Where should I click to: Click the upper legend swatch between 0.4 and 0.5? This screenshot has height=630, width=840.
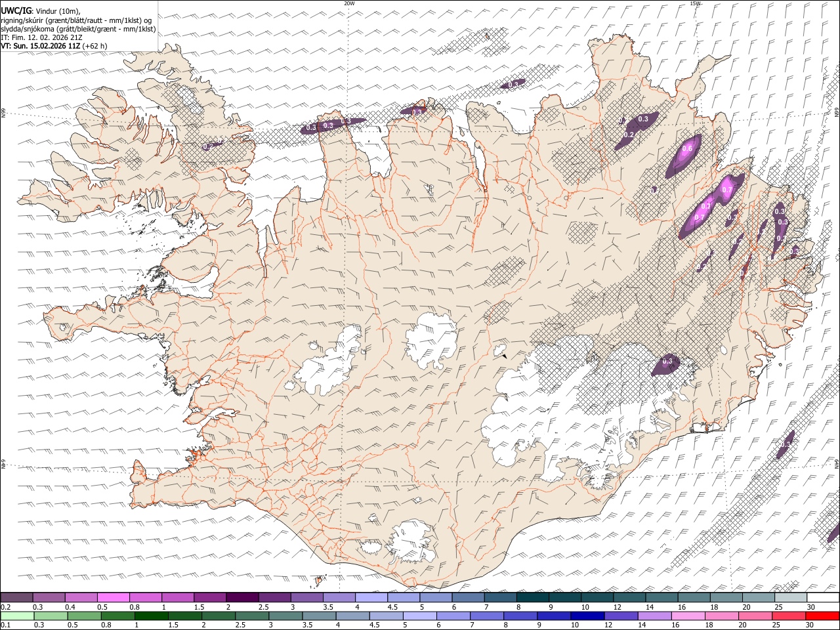[x=81, y=598]
